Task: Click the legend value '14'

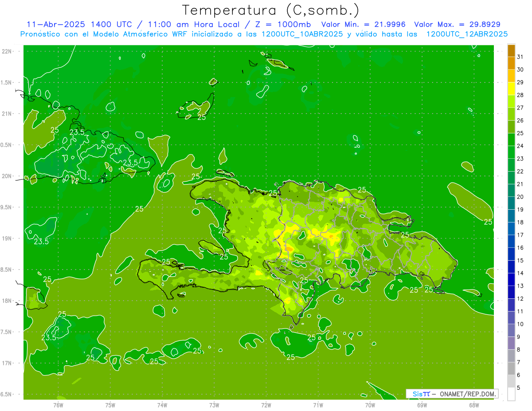Action: [520, 273]
